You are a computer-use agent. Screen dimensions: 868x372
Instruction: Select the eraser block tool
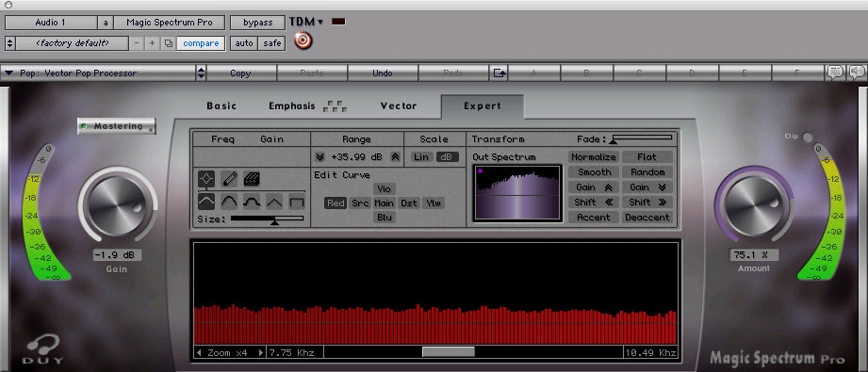252,179
